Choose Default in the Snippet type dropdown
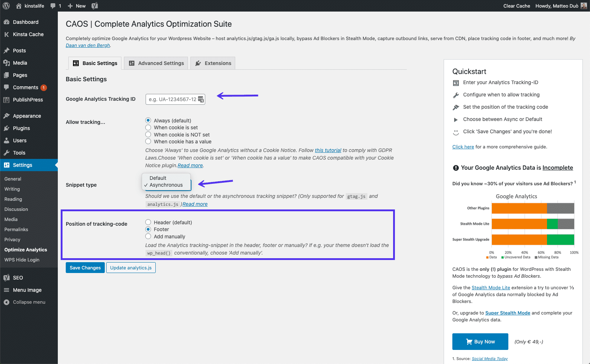Viewport: 590px width, 364px height. click(158, 178)
